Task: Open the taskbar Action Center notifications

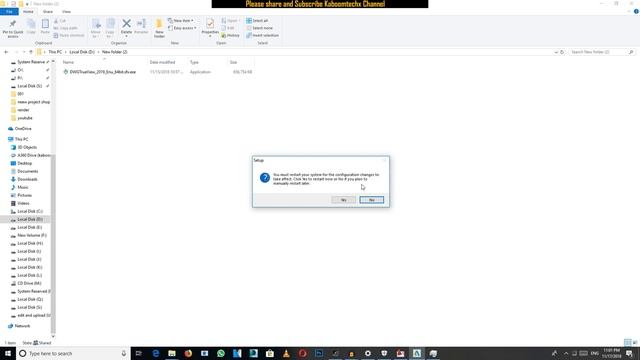Action: (x=630, y=353)
